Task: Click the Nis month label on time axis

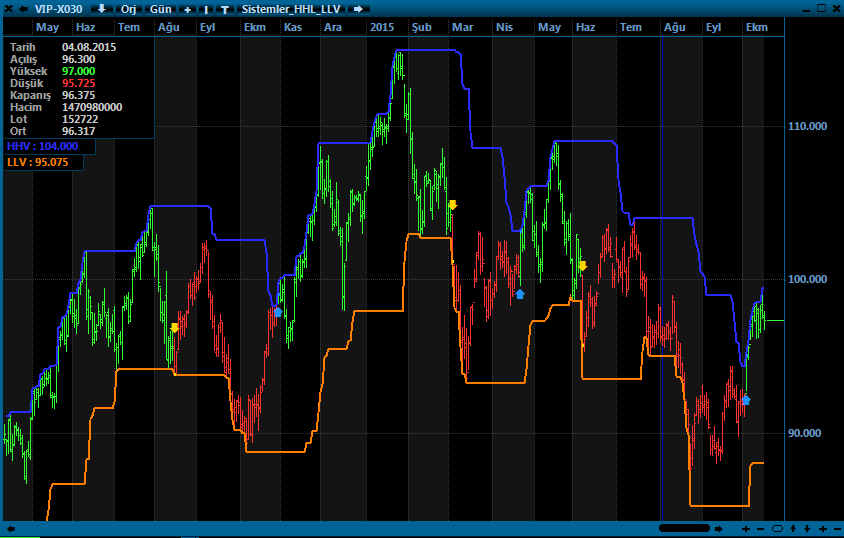Action: click(x=504, y=27)
